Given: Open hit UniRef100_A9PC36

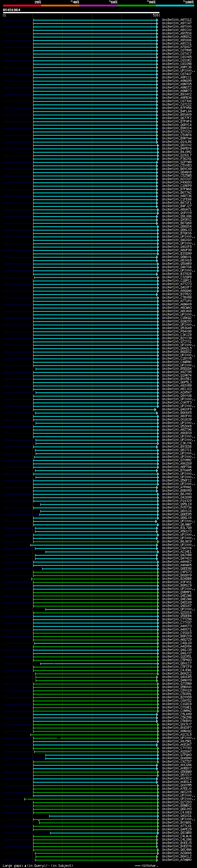Looking at the screenshot, I should click(x=177, y=67).
